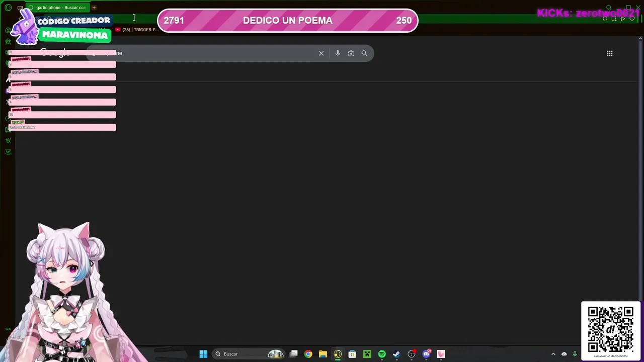Open the Google apps grid
The width and height of the screenshot is (644, 362).
pos(610,53)
